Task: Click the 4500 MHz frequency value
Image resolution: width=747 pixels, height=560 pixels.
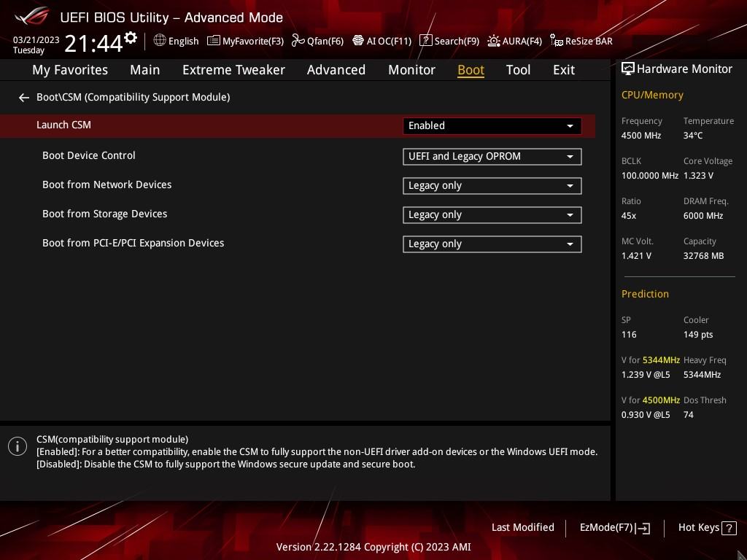Action: point(640,136)
